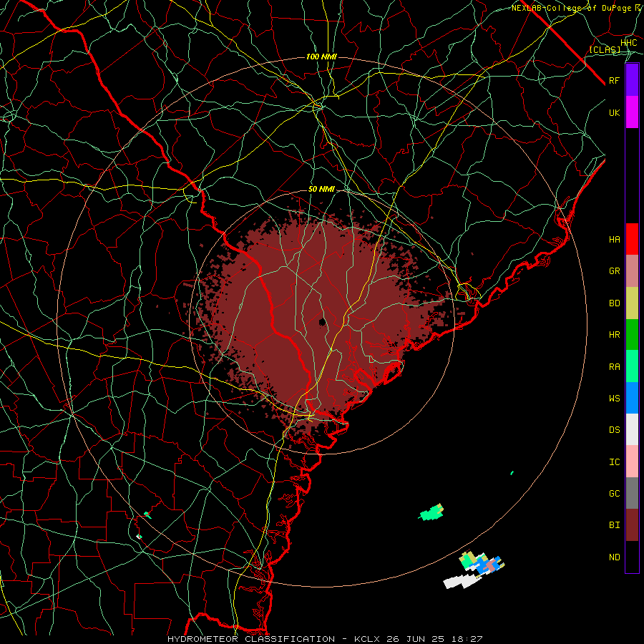Click the 'BI' legend label
Viewport: 644px width, 644px height.
click(x=614, y=525)
